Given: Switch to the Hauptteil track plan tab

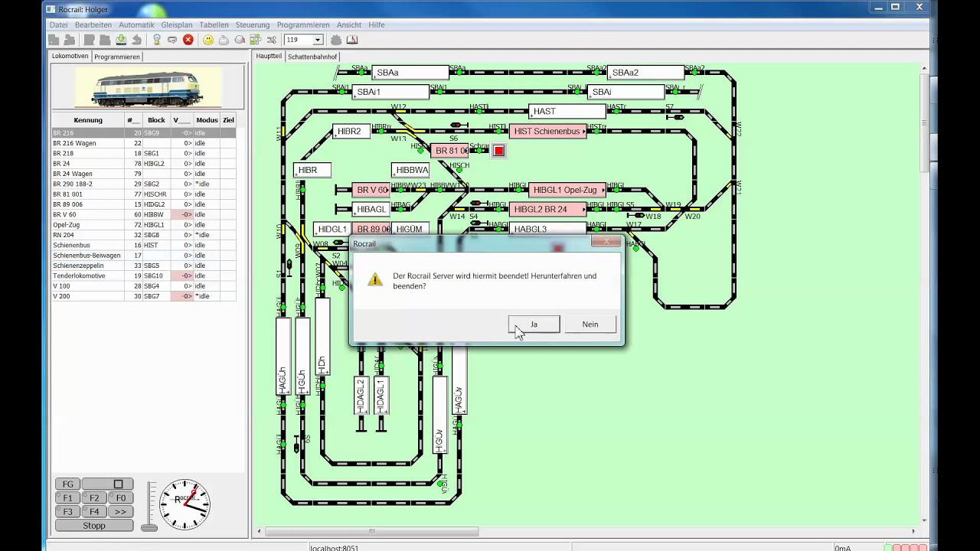Looking at the screenshot, I should click(269, 56).
